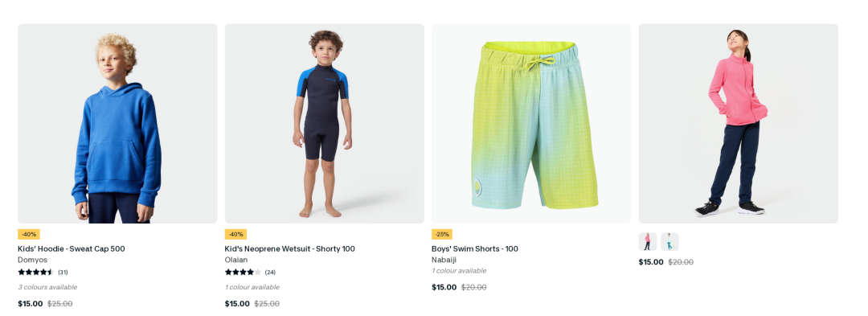Open the wetsuit's (24) reviews count

pos(270,273)
